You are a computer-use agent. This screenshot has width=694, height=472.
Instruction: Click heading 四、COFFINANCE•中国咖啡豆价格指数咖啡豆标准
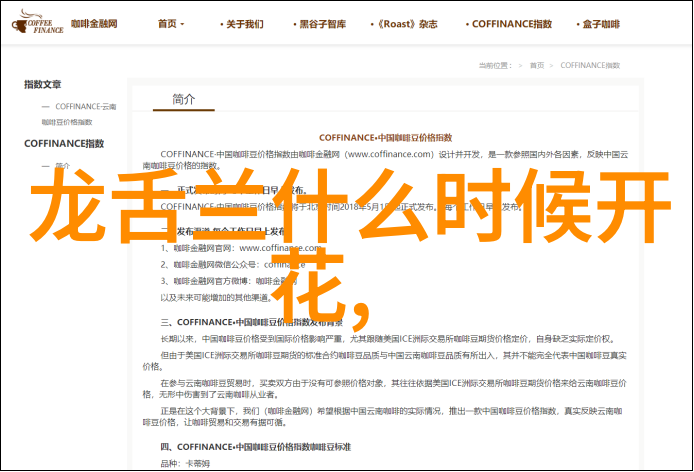[x=255, y=447]
